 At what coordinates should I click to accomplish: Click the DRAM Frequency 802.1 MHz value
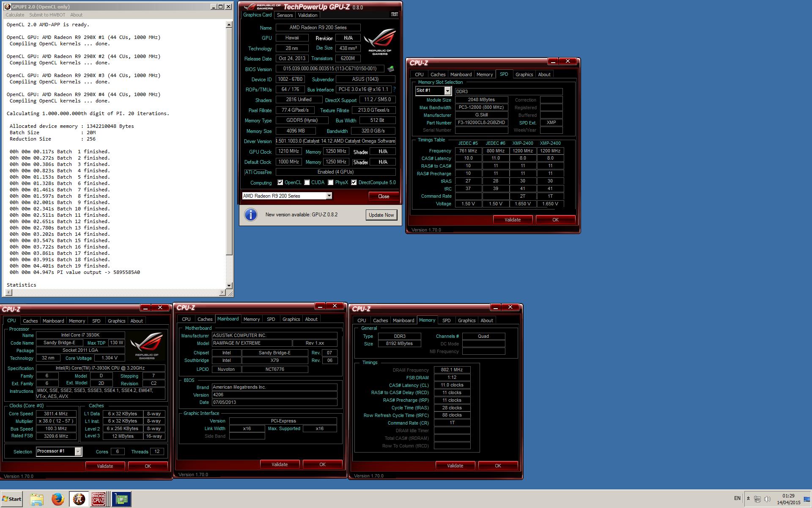452,370
